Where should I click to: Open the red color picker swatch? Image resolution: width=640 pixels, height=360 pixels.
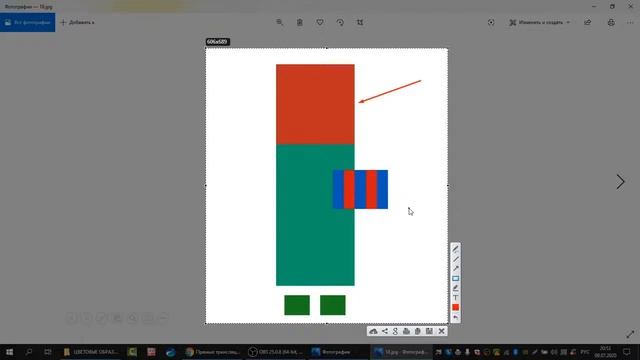click(456, 307)
